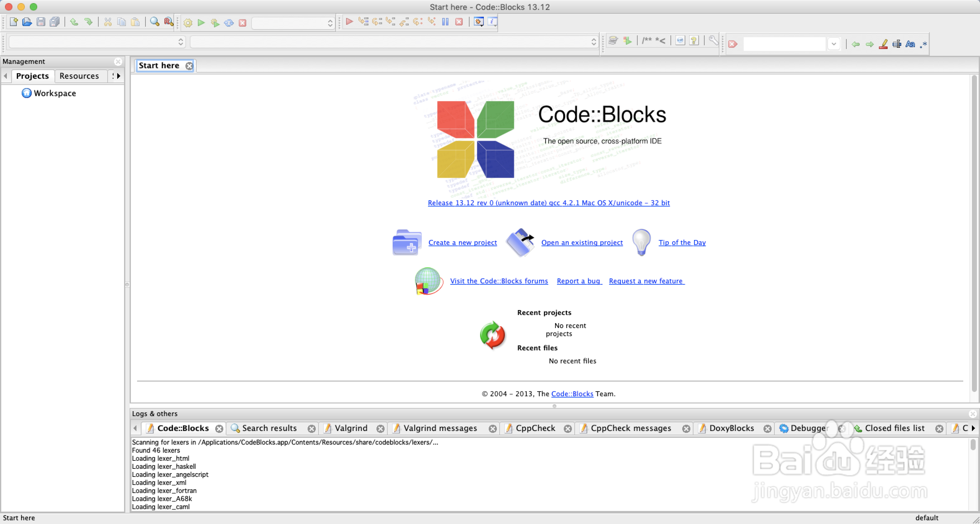Open the debugger Various info icon
Screen dimensions: 980x524
(x=493, y=22)
